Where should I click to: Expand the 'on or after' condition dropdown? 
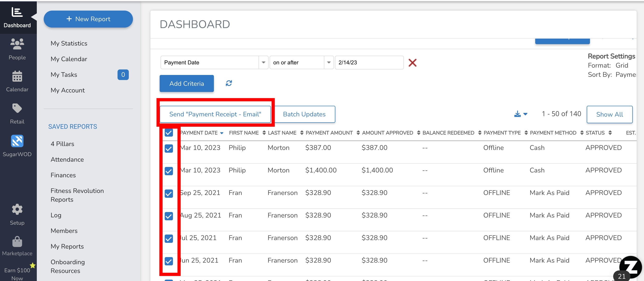click(x=329, y=63)
